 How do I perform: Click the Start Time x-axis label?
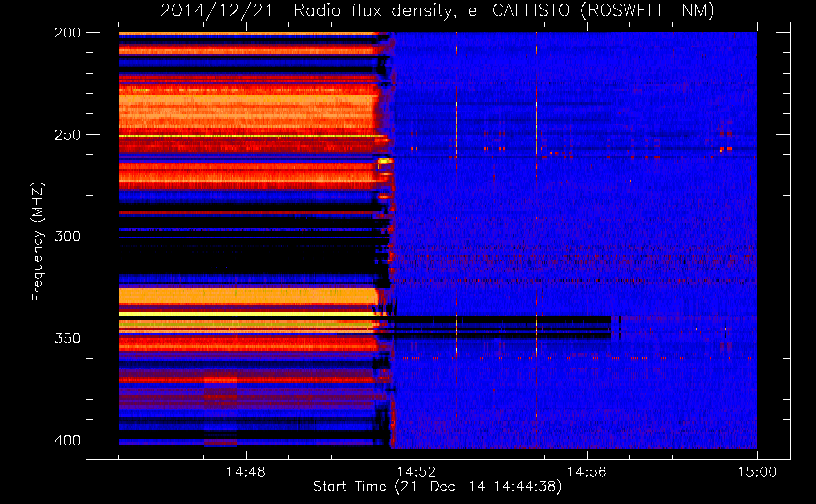(x=437, y=487)
